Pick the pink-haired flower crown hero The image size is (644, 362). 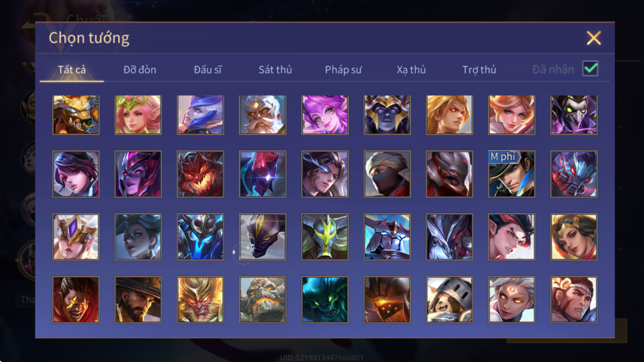pos(138,115)
